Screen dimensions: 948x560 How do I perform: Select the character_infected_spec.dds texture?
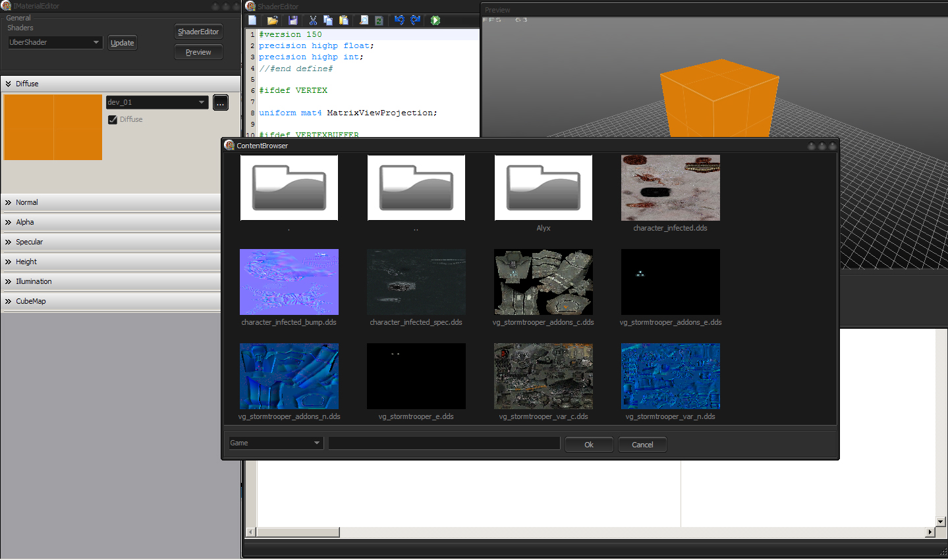click(416, 282)
